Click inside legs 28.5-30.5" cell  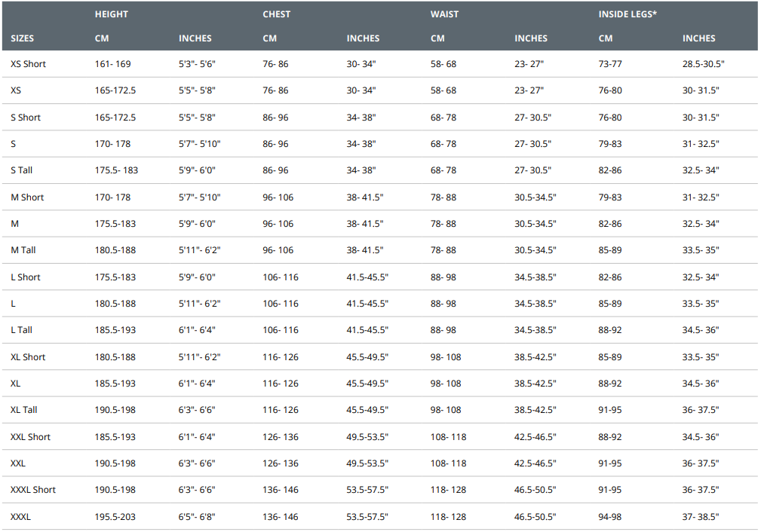(x=703, y=64)
